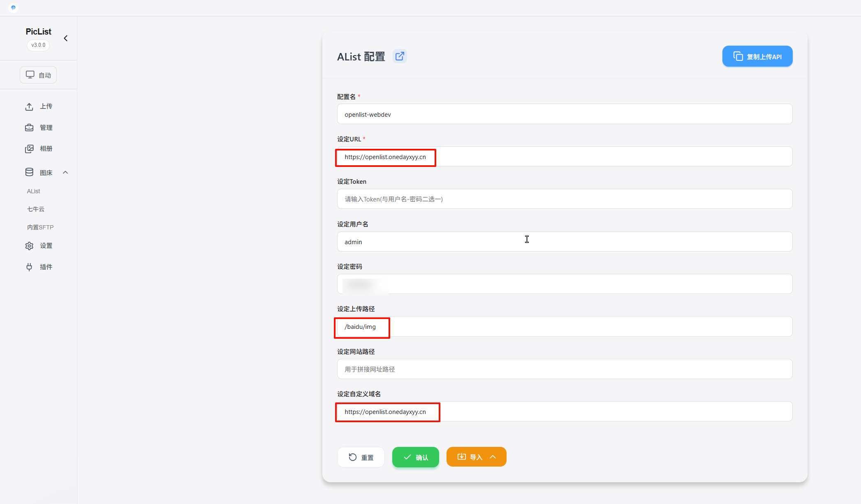Expand the 导入 import dropdown arrow

point(493,457)
